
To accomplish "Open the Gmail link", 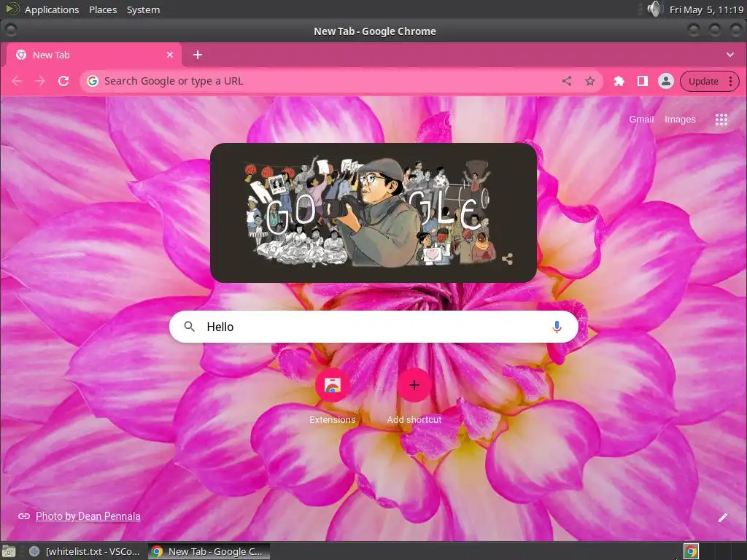I will pyautogui.click(x=640, y=120).
